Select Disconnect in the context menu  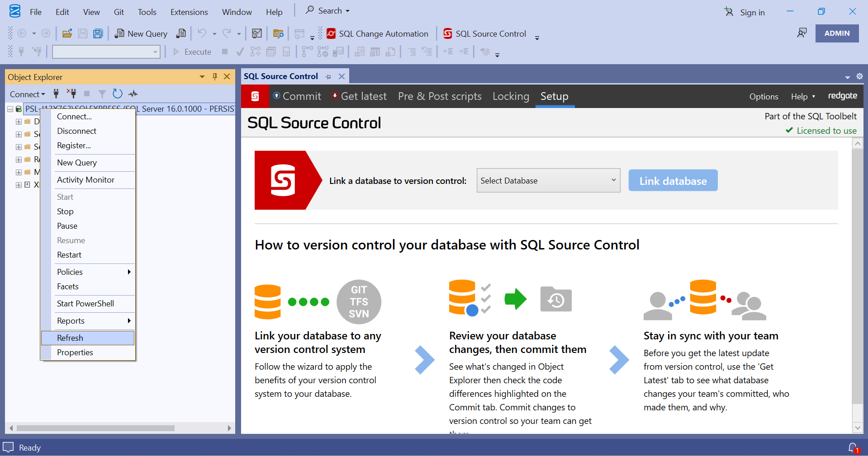tap(88, 131)
